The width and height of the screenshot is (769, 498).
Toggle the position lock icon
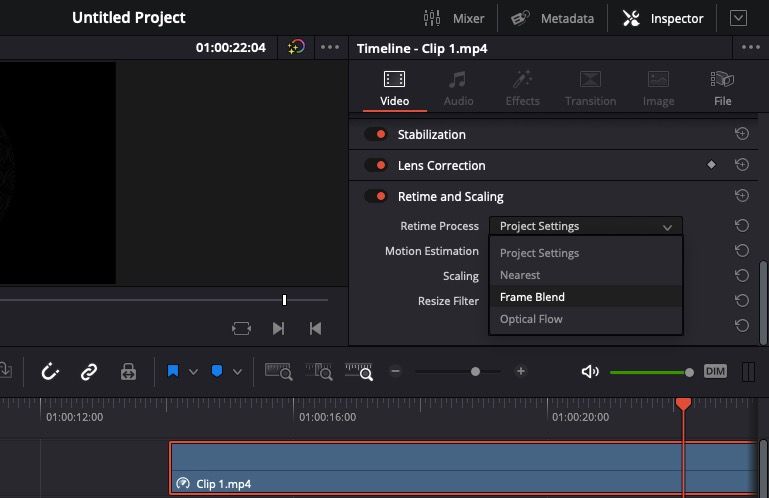[128, 372]
